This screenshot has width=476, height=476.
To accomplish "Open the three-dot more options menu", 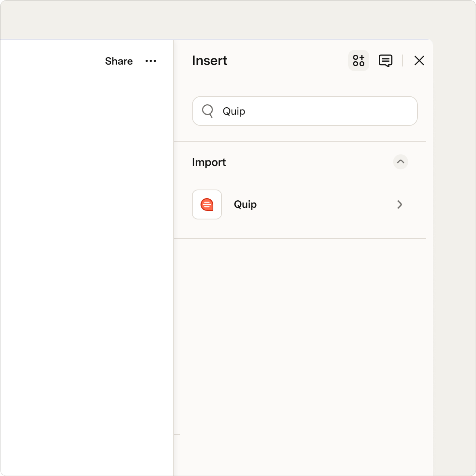I will click(x=151, y=61).
